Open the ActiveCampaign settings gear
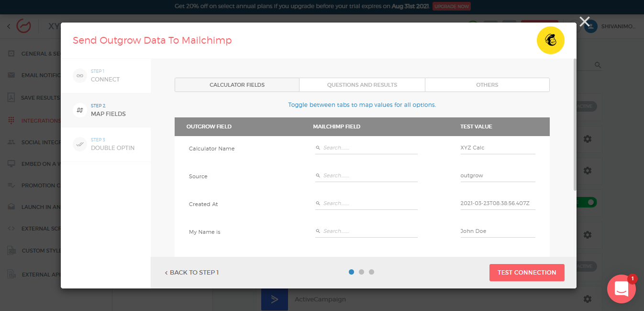This screenshot has height=311, width=644. coord(588,299)
